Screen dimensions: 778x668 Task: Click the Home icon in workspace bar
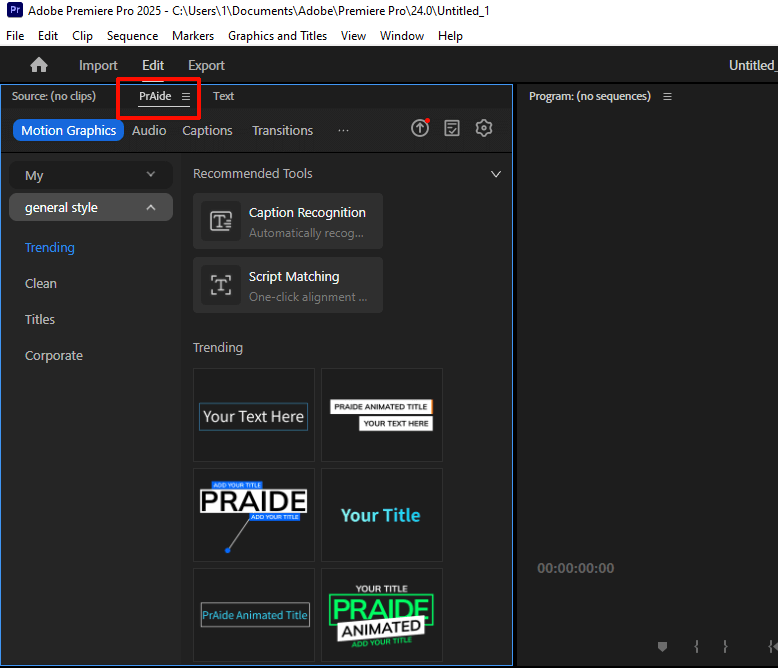(x=39, y=65)
